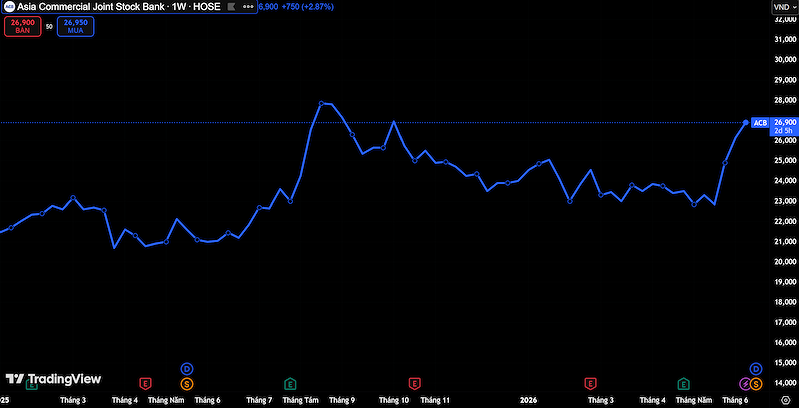799x408 pixels.
Task: Click the blue D dividend marker near 2026 Tháng 6
Action: [x=756, y=368]
